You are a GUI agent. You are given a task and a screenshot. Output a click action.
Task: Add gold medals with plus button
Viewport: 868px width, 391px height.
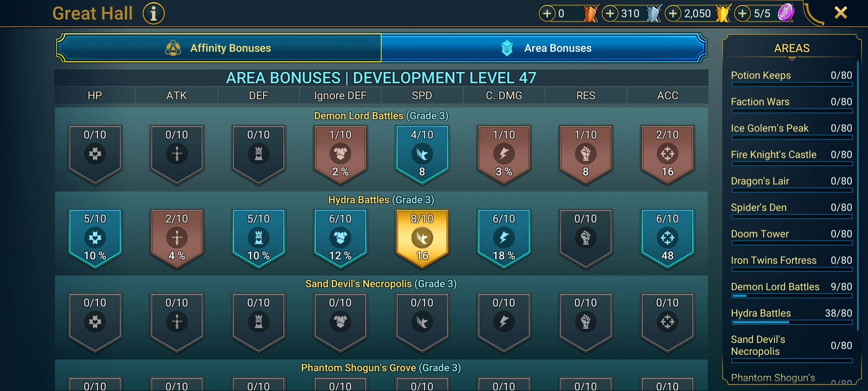tap(673, 14)
